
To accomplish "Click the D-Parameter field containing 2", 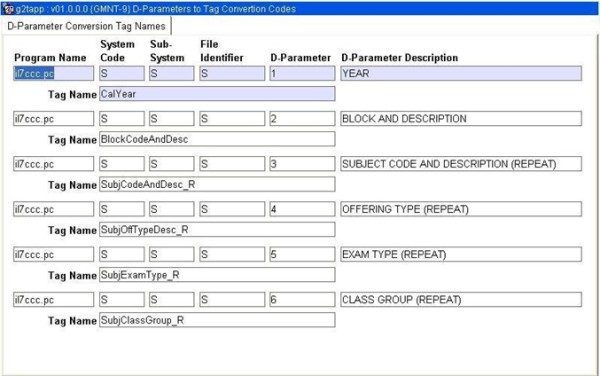I will tap(302, 119).
